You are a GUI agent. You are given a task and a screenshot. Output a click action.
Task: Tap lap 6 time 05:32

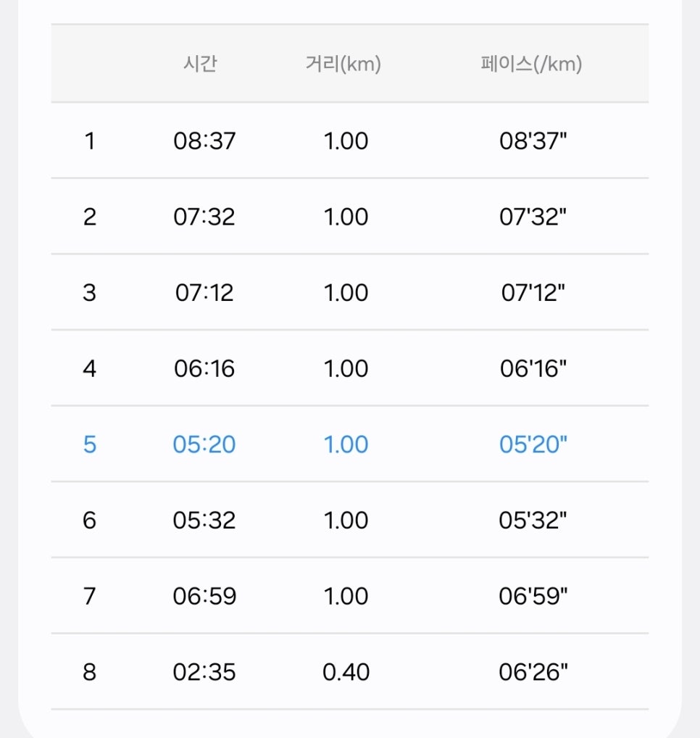(x=204, y=520)
